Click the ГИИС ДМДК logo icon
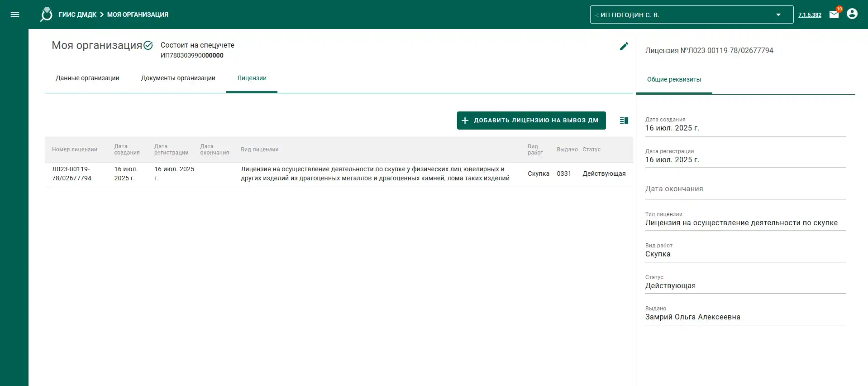868x386 pixels. pos(46,14)
